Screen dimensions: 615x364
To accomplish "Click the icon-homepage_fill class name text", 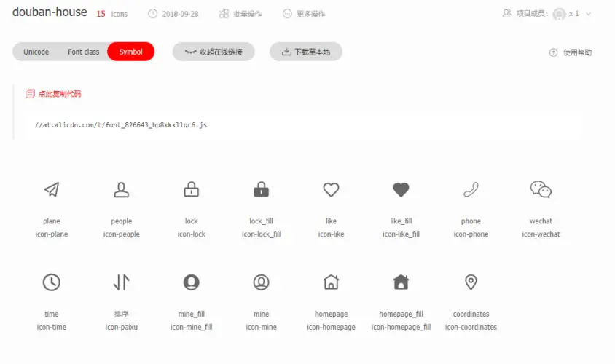I will pyautogui.click(x=401, y=327).
